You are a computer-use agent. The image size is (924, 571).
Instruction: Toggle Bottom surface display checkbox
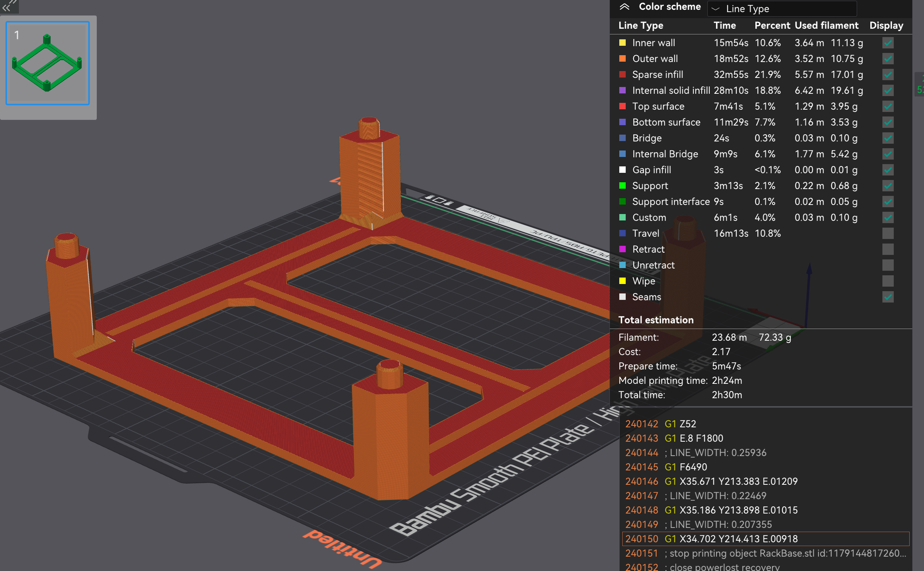[888, 122]
